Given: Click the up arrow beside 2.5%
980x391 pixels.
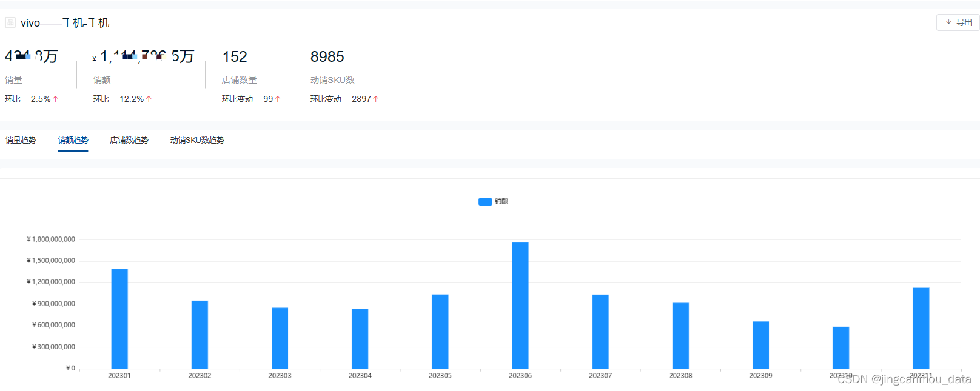Looking at the screenshot, I should [x=55, y=99].
